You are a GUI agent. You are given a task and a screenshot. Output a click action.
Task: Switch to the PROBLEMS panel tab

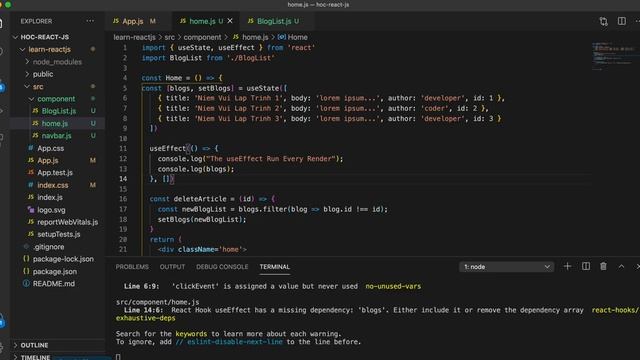tap(132, 267)
